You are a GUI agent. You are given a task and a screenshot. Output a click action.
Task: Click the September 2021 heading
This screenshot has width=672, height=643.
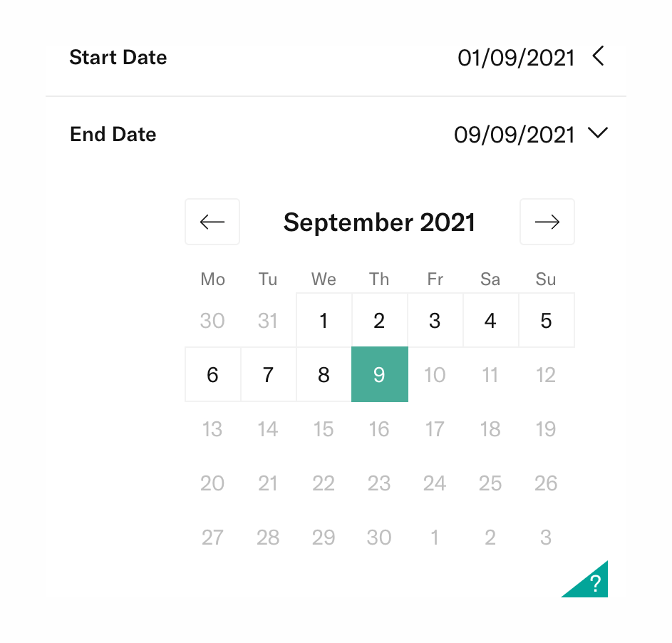(379, 222)
